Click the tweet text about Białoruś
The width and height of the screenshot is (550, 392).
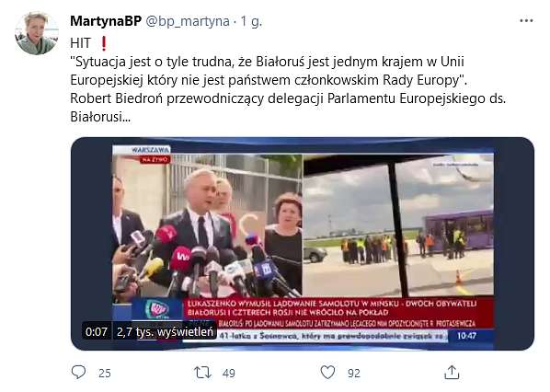[x=288, y=88]
